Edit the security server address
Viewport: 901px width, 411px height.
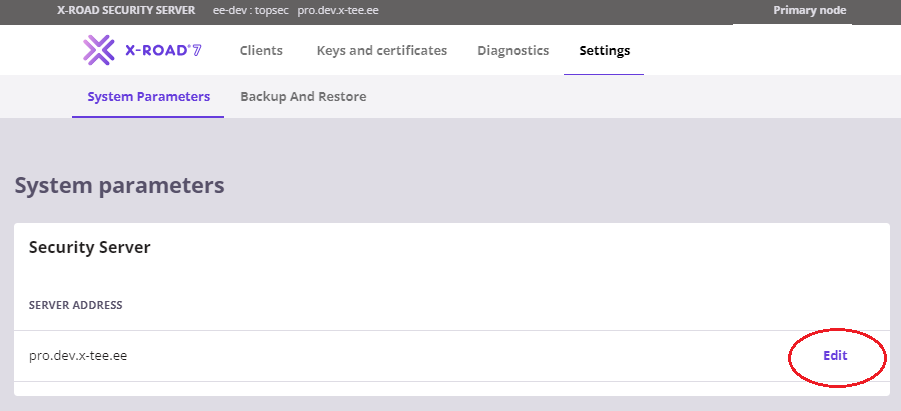pos(835,355)
